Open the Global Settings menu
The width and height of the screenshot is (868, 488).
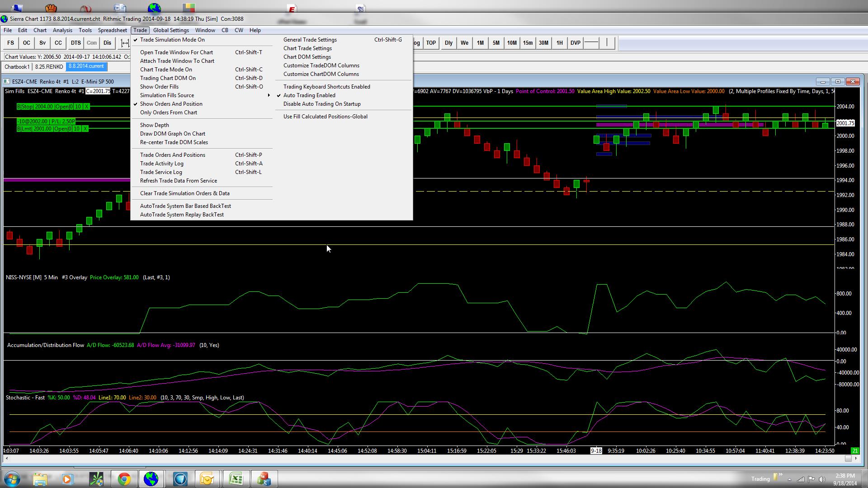point(171,30)
